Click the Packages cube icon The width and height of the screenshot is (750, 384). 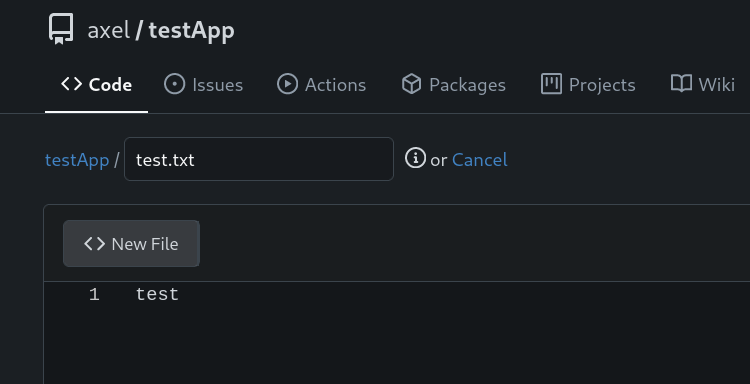point(411,84)
